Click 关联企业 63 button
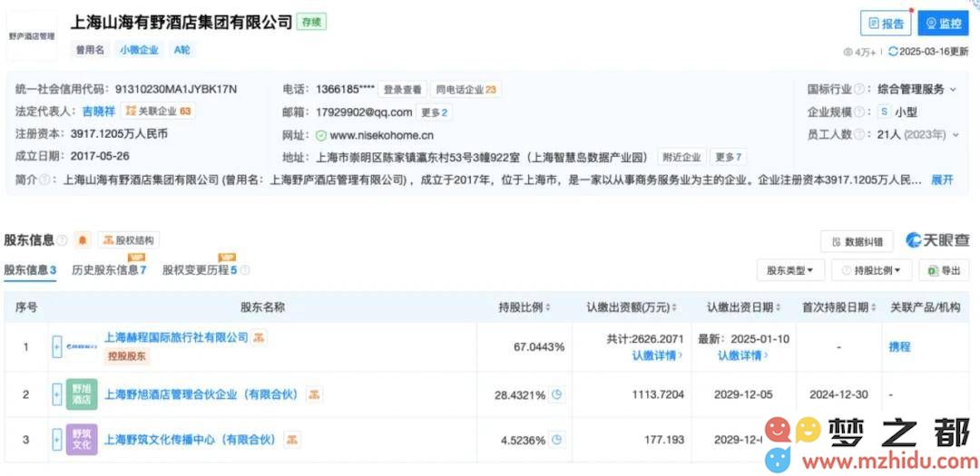The image size is (980, 476). click(x=158, y=112)
